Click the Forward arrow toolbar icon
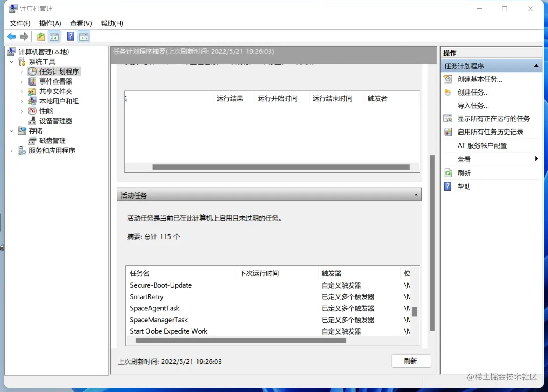This screenshot has width=548, height=392. pyautogui.click(x=24, y=37)
